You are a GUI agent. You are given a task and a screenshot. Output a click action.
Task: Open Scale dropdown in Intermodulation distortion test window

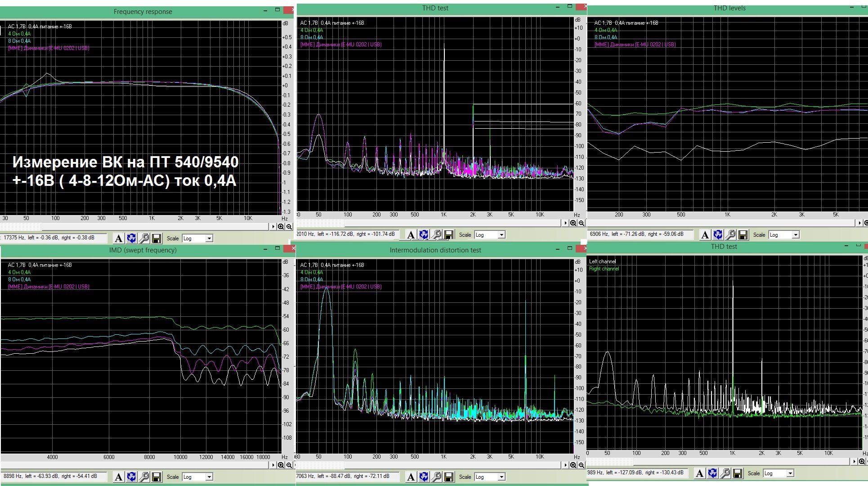(490, 477)
